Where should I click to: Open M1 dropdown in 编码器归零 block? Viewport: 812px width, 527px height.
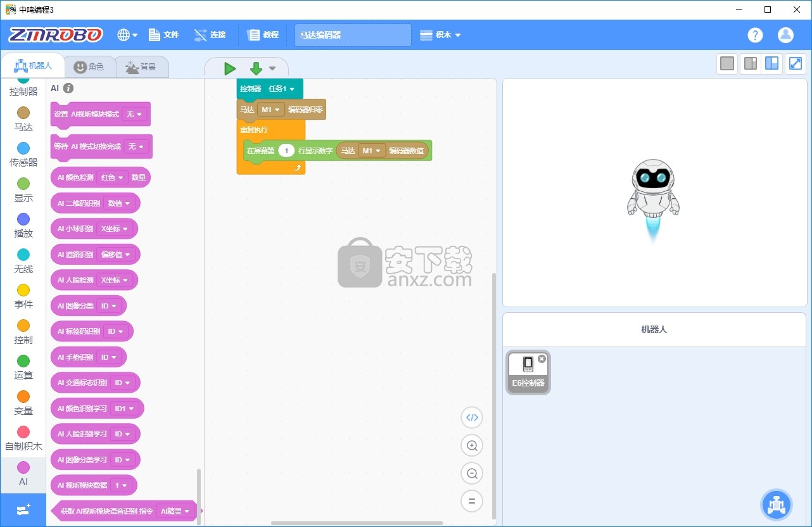coord(270,110)
